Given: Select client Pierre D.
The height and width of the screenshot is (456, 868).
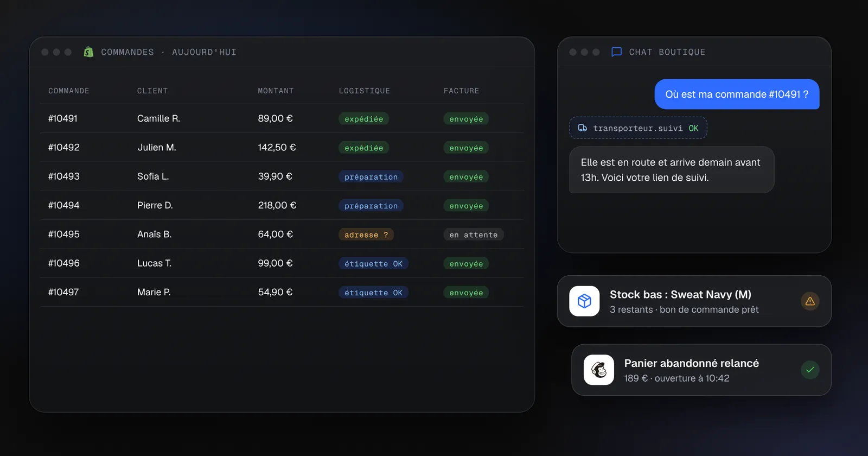Looking at the screenshot, I should tap(155, 205).
